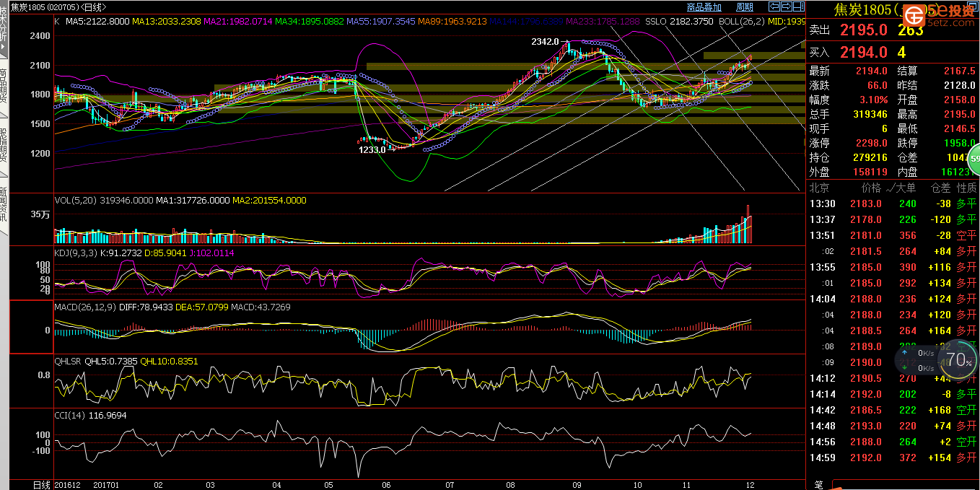Click the 涨跌 value 66.0
This screenshot has width=980, height=490.
tap(878, 86)
